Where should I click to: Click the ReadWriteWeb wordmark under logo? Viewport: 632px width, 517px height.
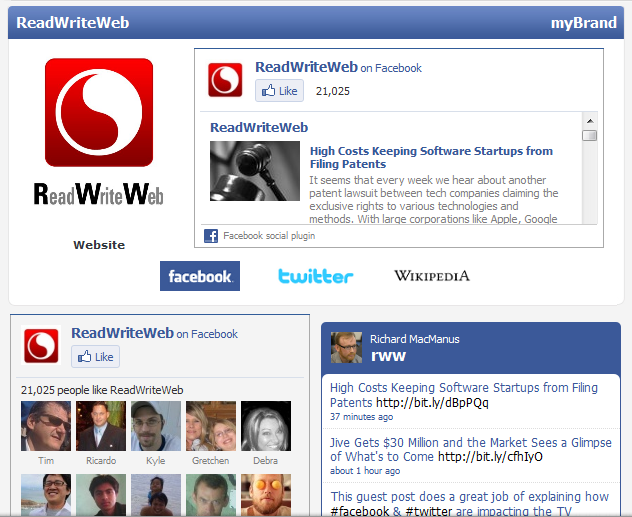point(99,194)
